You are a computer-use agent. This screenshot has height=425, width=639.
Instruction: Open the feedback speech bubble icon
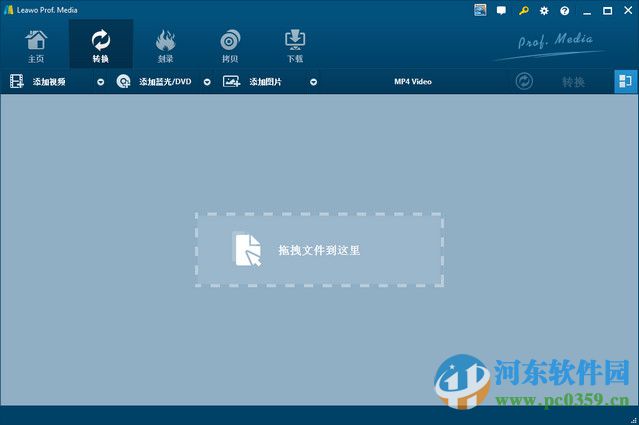[x=501, y=11]
